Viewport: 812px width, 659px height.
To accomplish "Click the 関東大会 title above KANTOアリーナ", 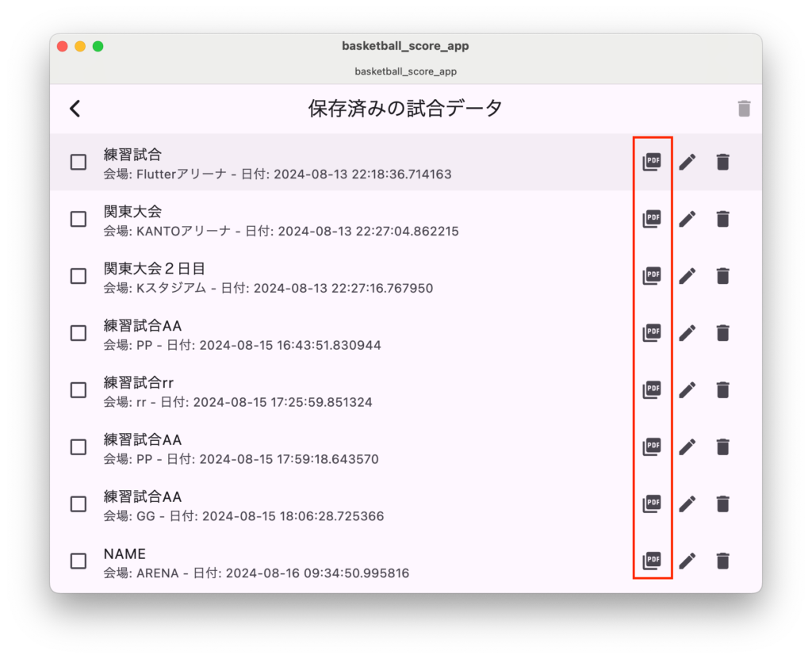I will pyautogui.click(x=132, y=212).
